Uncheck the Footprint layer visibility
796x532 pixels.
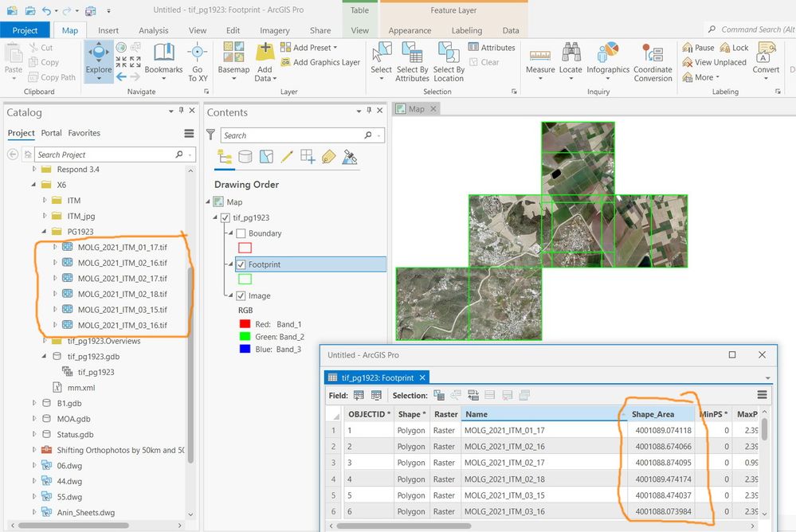coord(241,264)
